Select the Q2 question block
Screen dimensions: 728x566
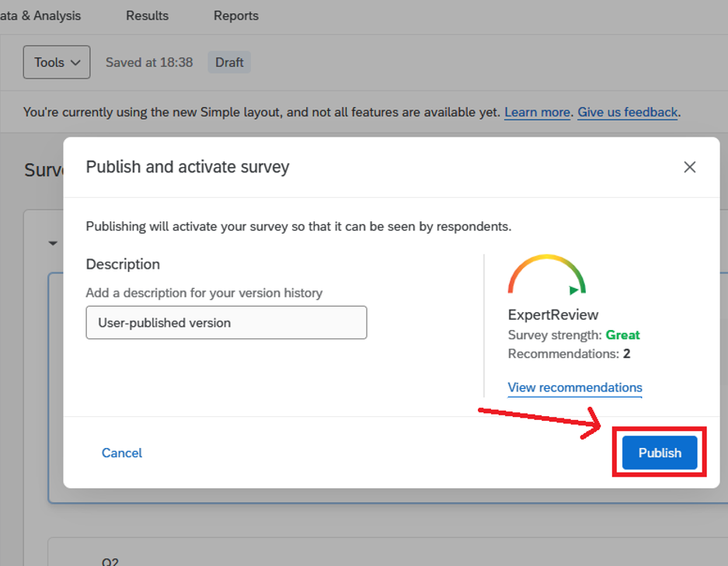(110, 561)
